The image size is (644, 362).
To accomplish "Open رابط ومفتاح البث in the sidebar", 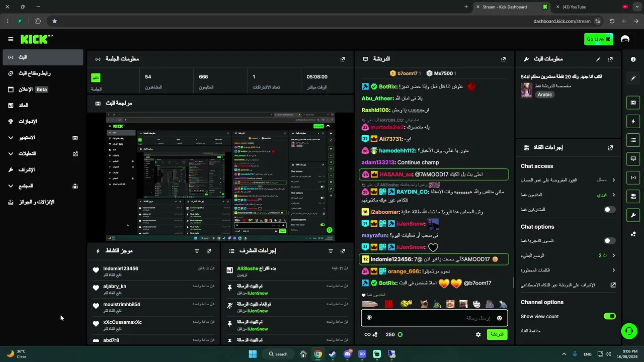I will (43, 73).
